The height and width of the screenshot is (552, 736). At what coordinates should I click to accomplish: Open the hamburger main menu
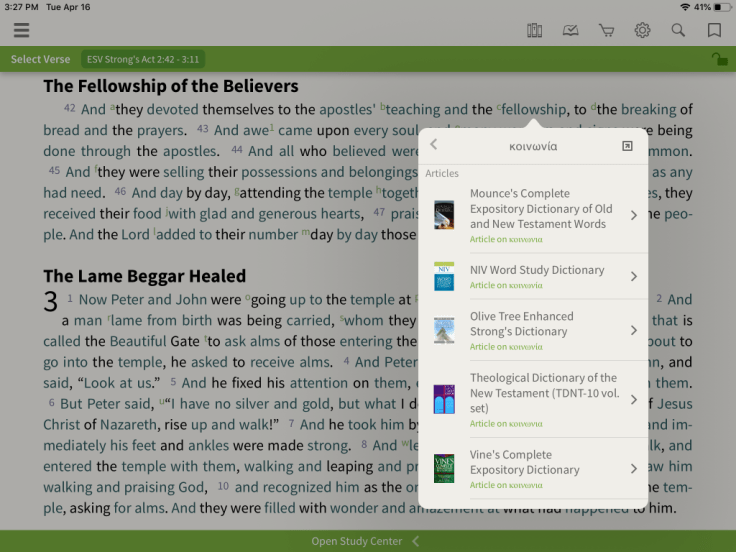21,30
